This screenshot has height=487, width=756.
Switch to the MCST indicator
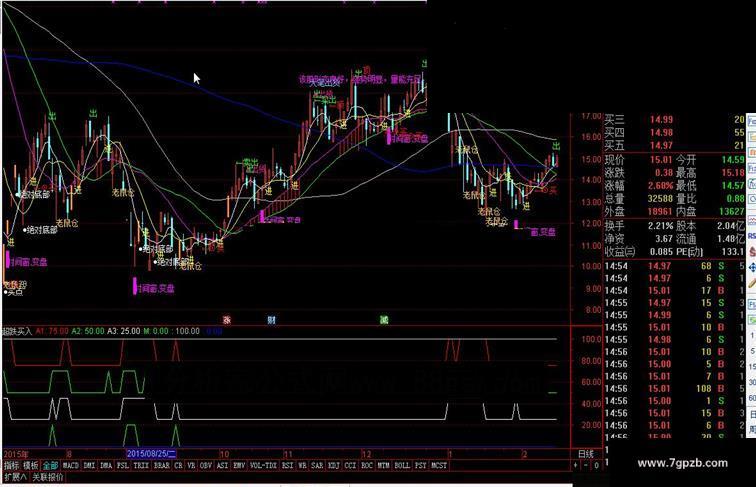pos(439,466)
